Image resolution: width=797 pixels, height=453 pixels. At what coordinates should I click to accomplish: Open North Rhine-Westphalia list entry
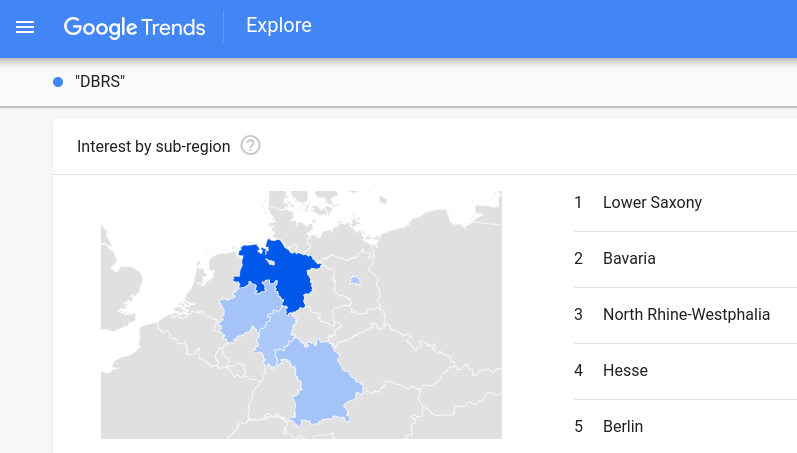tap(686, 315)
